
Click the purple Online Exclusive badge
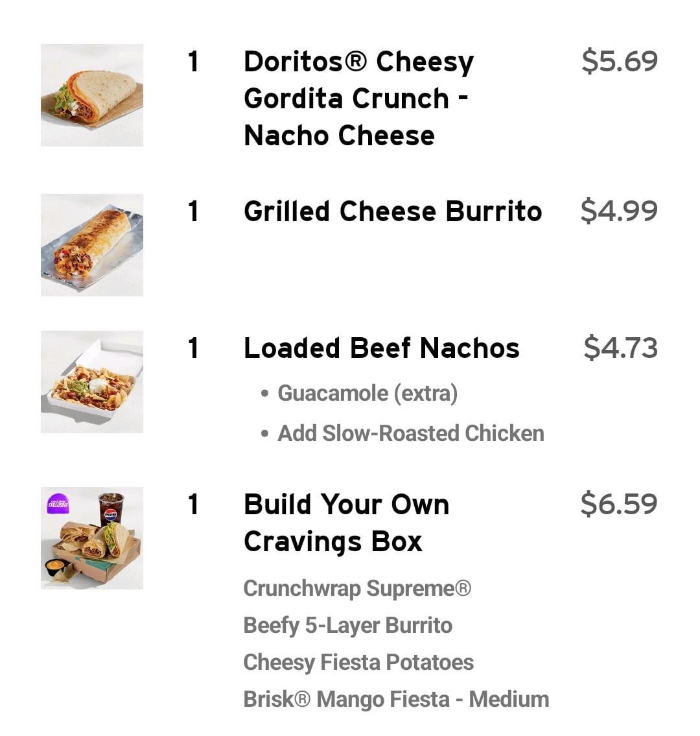click(x=58, y=503)
